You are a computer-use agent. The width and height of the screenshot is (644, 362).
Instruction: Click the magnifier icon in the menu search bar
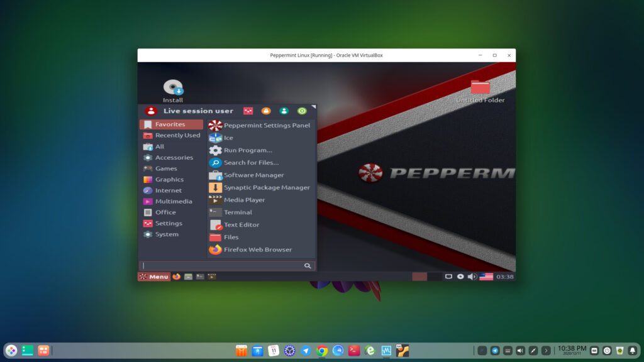[308, 265]
